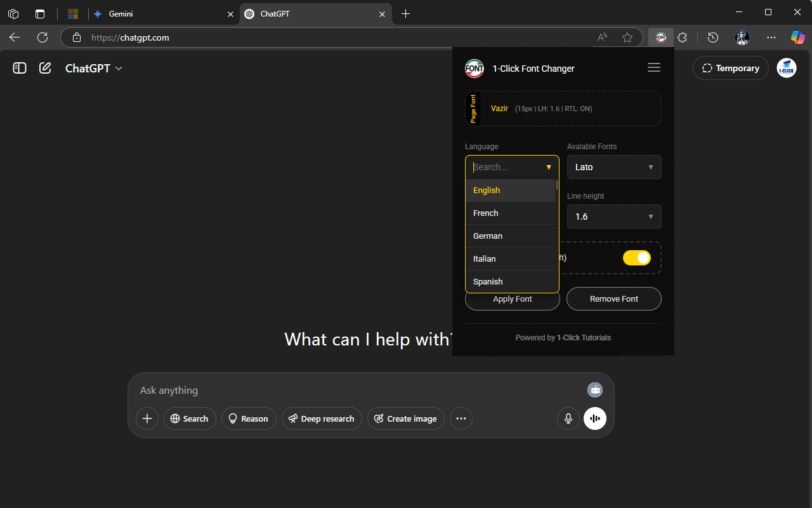Open browser history clock icon
This screenshot has width=812, height=508.
click(713, 37)
